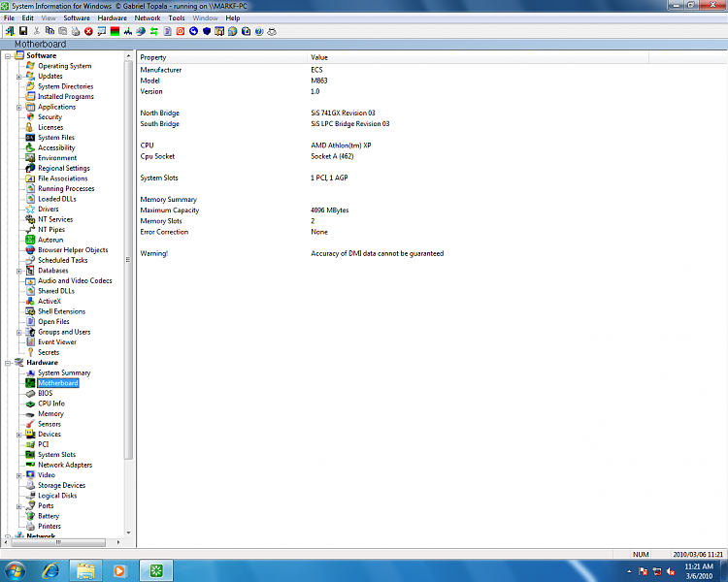Image resolution: width=728 pixels, height=582 pixels.
Task: Open the Tools menu
Action: coord(177,18)
